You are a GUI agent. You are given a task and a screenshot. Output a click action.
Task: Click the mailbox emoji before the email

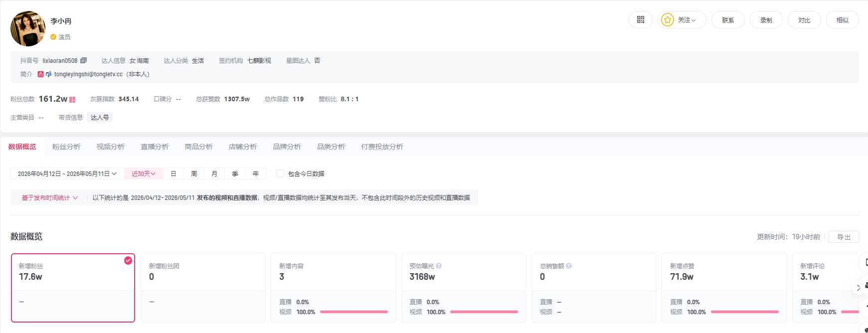[48, 74]
